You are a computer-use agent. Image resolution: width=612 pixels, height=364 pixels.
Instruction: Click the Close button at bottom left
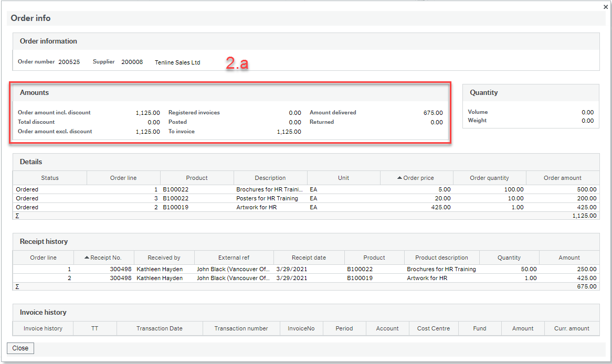click(20, 348)
